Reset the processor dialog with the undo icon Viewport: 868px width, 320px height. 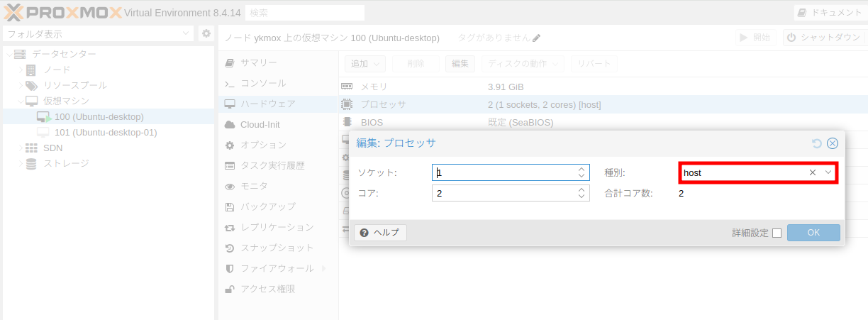[x=817, y=143]
